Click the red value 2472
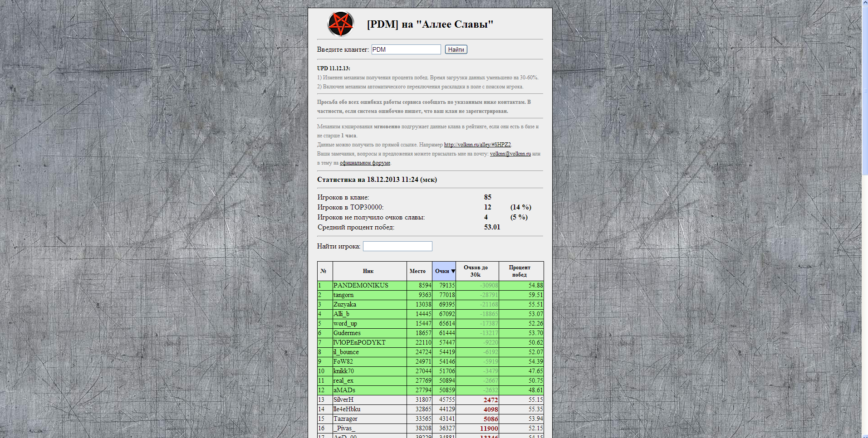868x438 pixels. click(490, 400)
